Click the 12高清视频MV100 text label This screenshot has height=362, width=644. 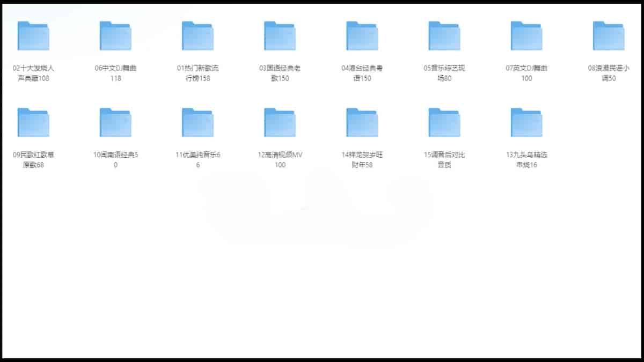(280, 160)
